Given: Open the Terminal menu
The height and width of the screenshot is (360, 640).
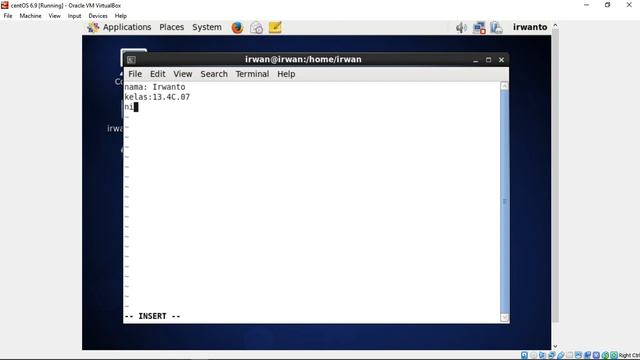Looking at the screenshot, I should pos(252,74).
